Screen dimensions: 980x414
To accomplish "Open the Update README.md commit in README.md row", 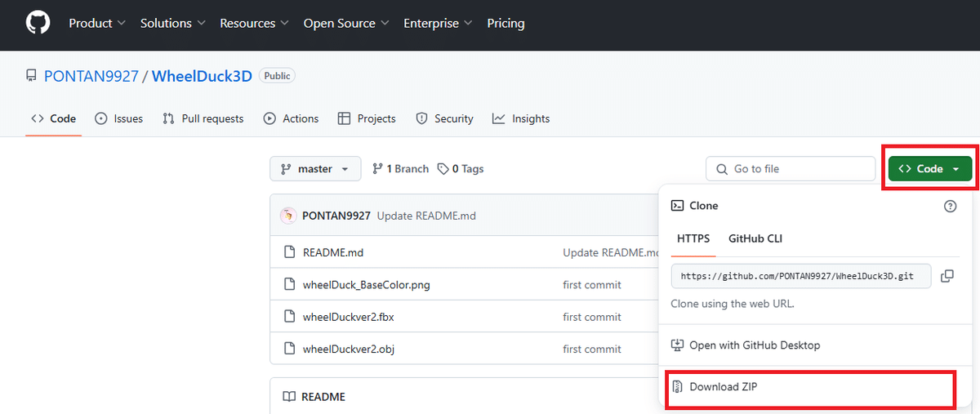I will (610, 252).
